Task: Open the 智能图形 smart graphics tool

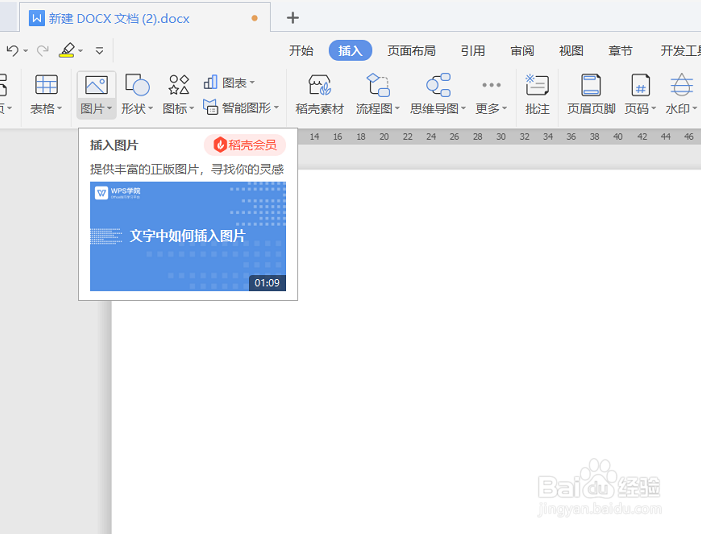Action: click(241, 108)
